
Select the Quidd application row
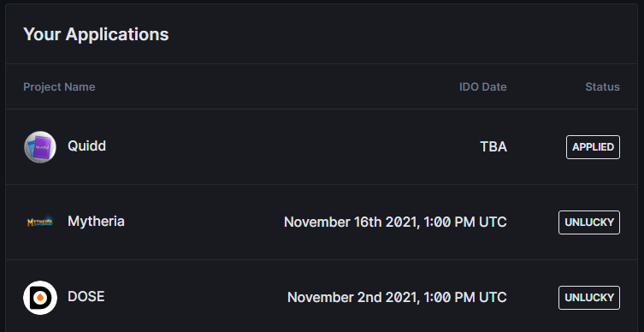pyautogui.click(x=322, y=146)
